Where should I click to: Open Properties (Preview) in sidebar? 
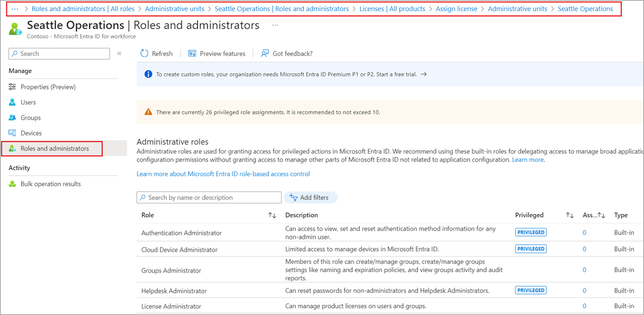48,87
